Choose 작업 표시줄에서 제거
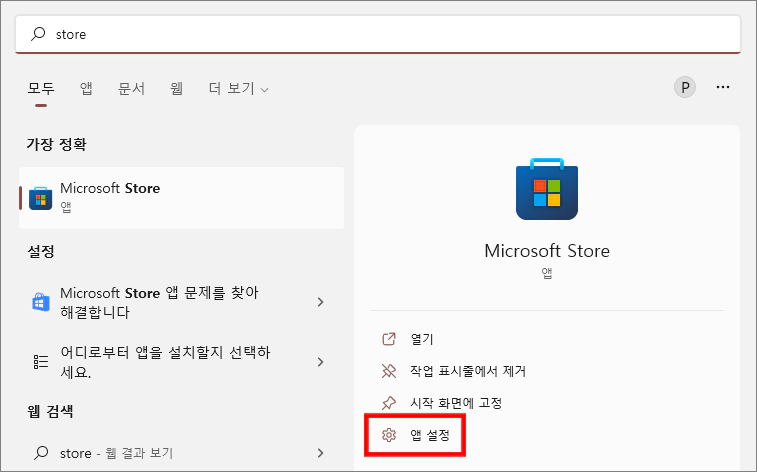This screenshot has height=472, width=757. 468,371
